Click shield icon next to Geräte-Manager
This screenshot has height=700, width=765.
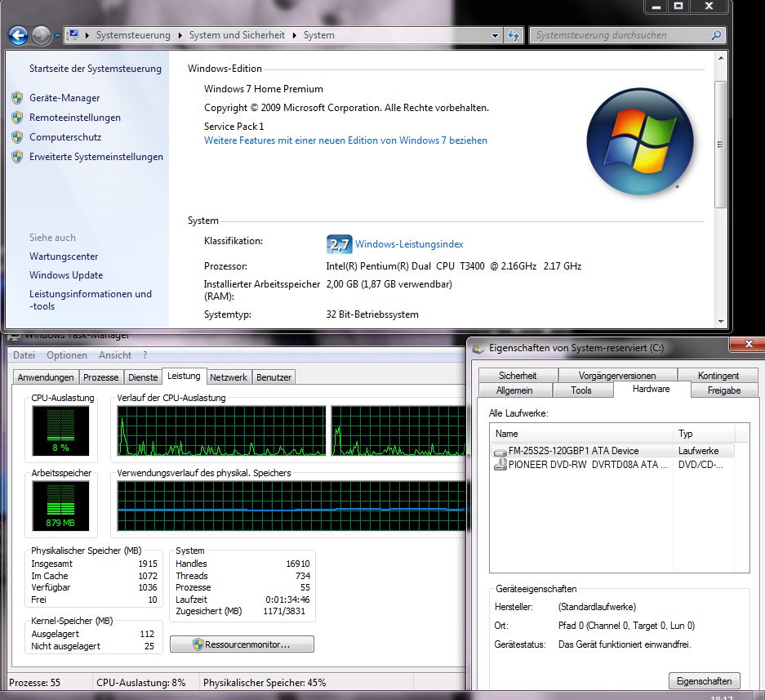point(17,98)
